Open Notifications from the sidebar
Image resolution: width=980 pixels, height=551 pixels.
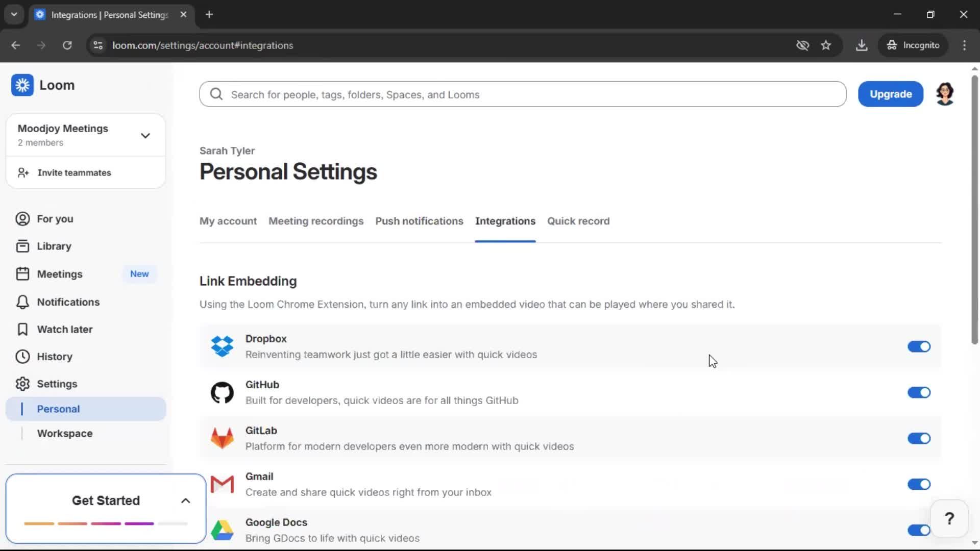click(68, 302)
